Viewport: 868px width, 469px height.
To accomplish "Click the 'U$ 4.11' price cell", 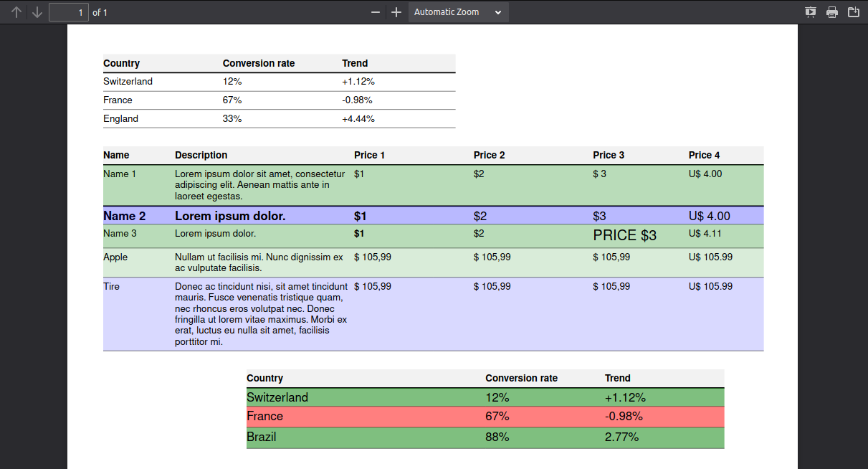I will tap(705, 233).
